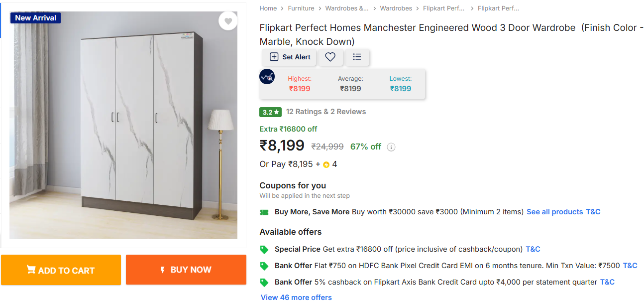This screenshot has height=304, width=644.
Task: Expand View 46 more offers
Action: click(296, 298)
